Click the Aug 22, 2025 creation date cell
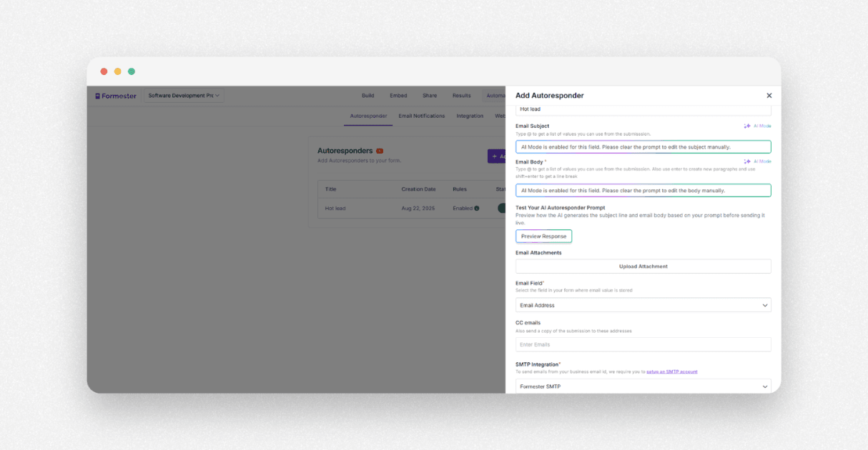Screen dimensions: 868x450 tap(418, 209)
